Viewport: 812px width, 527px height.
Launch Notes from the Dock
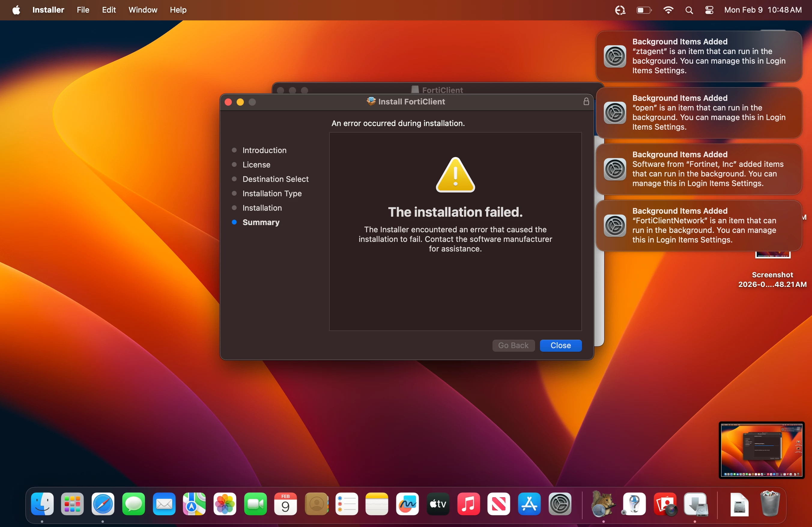click(x=377, y=504)
